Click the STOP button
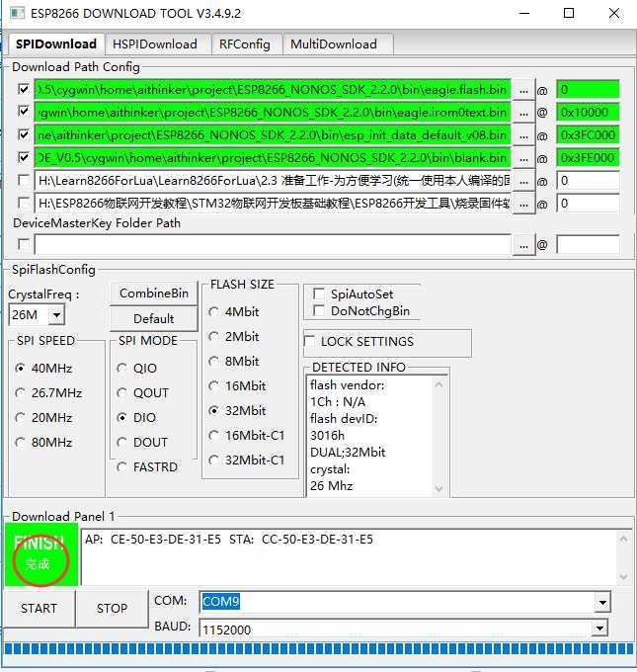The image size is (637, 672). pyautogui.click(x=112, y=608)
